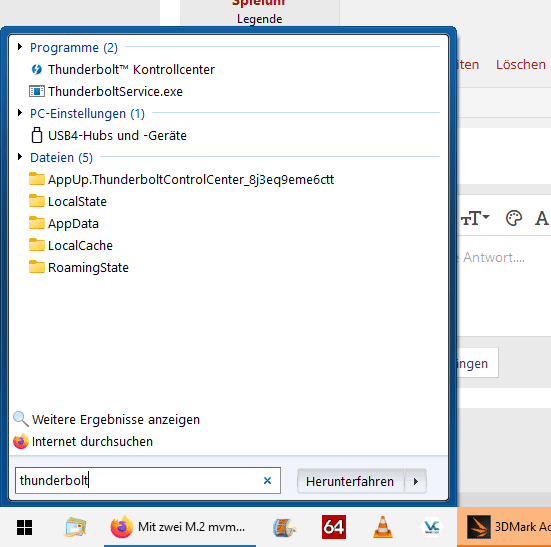This screenshot has height=547, width=551.
Task: Launch VLC media player from taskbar
Action: click(x=383, y=527)
